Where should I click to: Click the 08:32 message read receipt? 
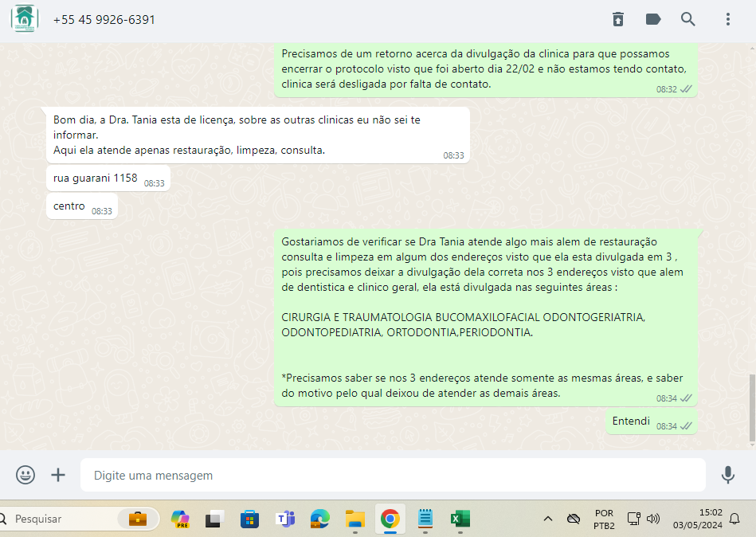[x=686, y=89]
